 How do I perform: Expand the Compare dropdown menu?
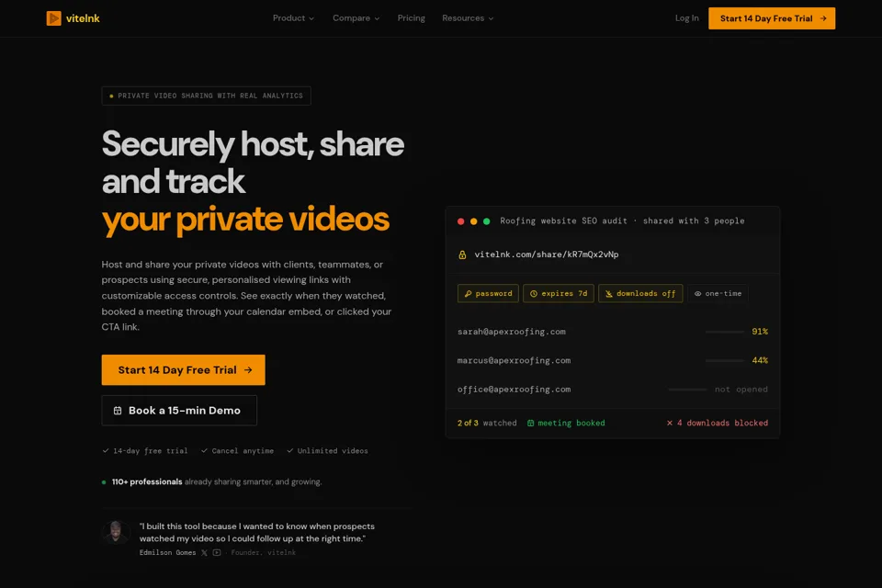pyautogui.click(x=356, y=18)
